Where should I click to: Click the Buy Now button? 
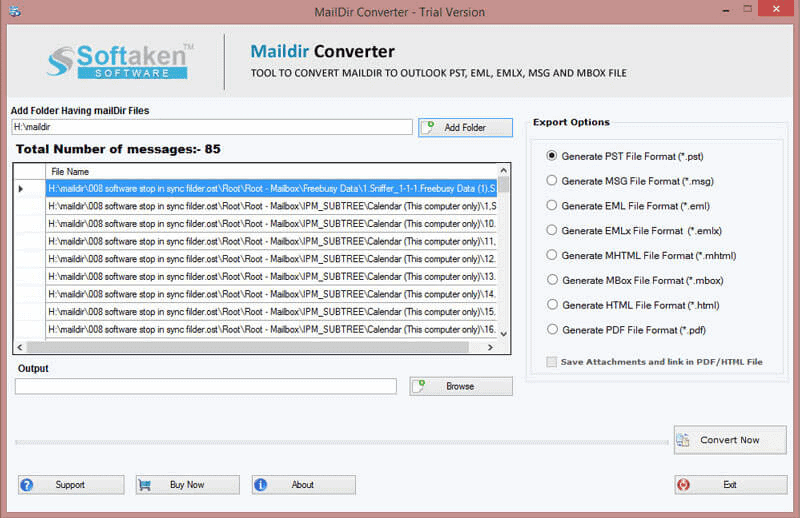coord(187,485)
